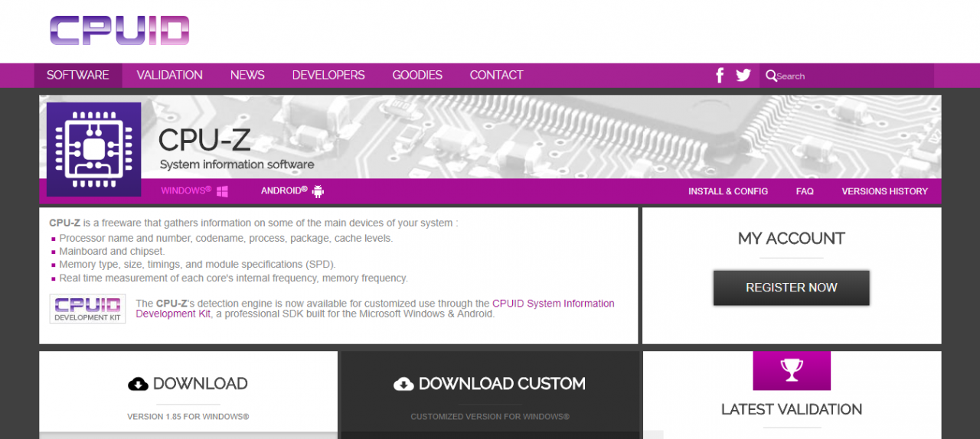This screenshot has width=980, height=439.
Task: Click the CPU-Z chip logo
Action: [x=93, y=149]
